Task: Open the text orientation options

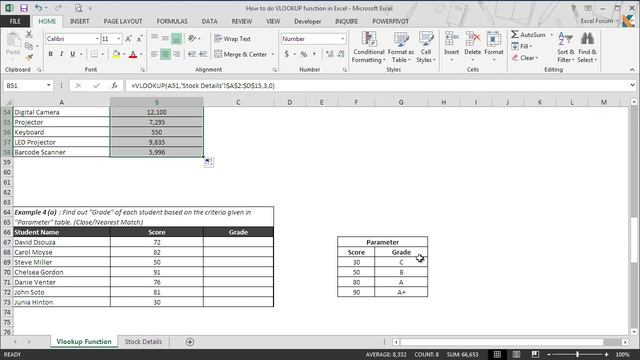Action: (x=194, y=39)
